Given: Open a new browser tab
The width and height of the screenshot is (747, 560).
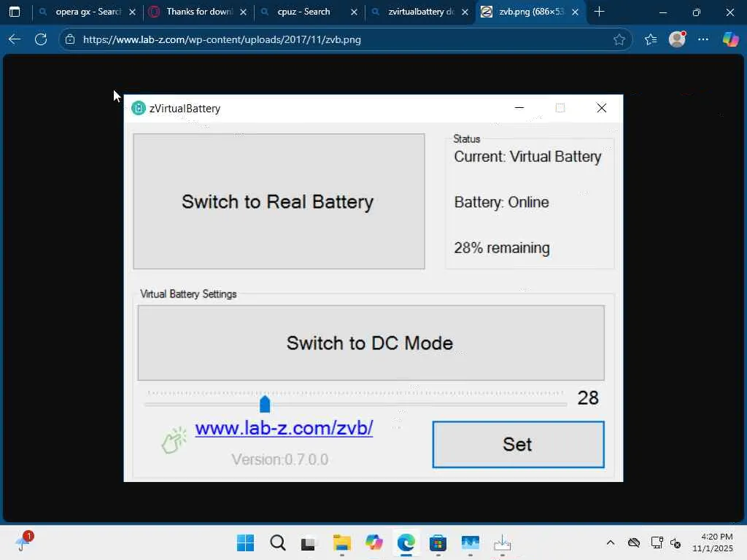Looking at the screenshot, I should pyautogui.click(x=600, y=12).
